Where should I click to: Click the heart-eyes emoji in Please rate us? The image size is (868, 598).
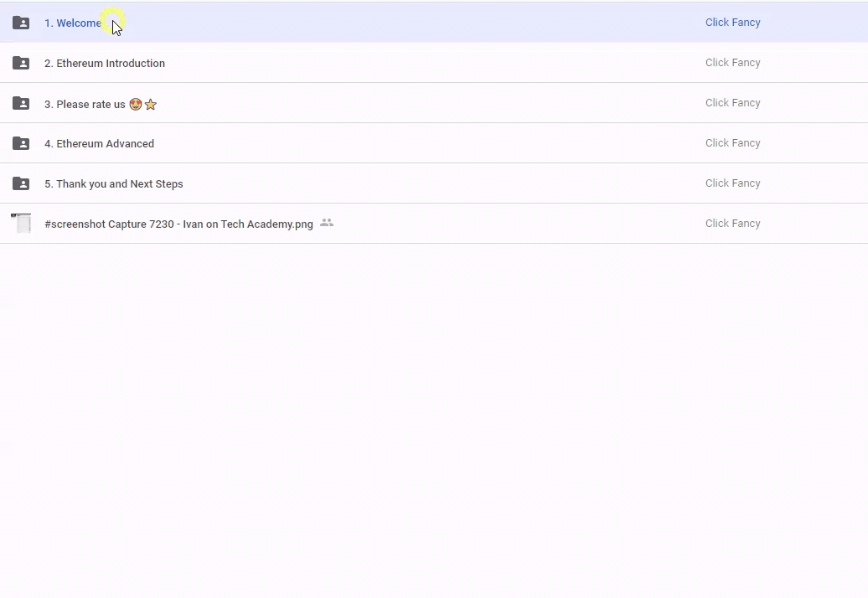135,104
